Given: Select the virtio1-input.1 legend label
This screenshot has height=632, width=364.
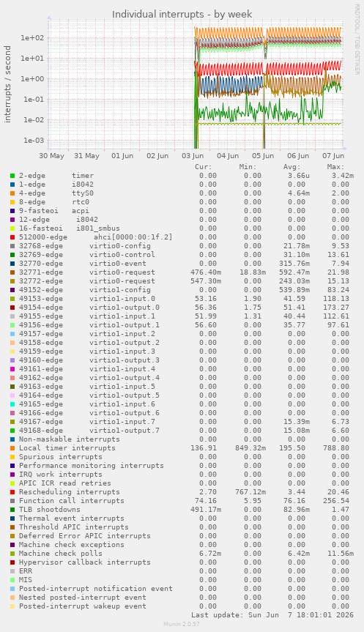Looking at the screenshot, I should (87, 316).
